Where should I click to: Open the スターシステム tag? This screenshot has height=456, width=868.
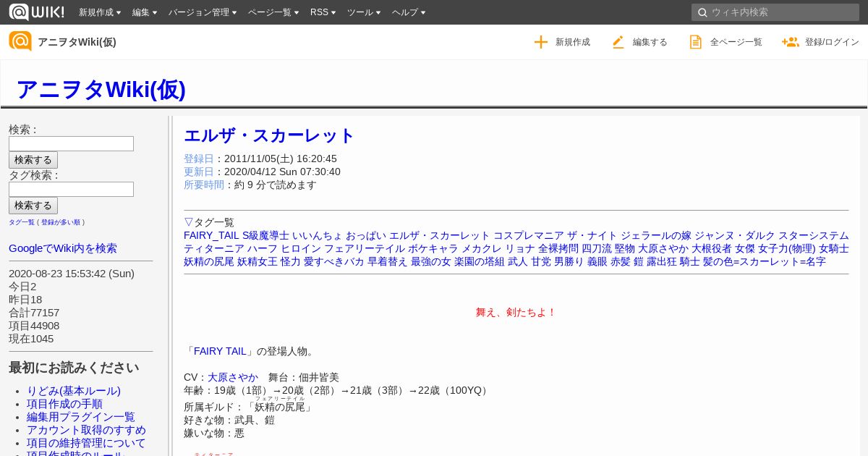point(814,235)
